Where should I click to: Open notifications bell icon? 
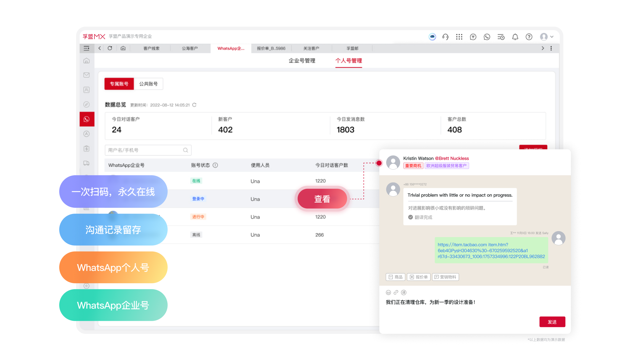pyautogui.click(x=515, y=37)
